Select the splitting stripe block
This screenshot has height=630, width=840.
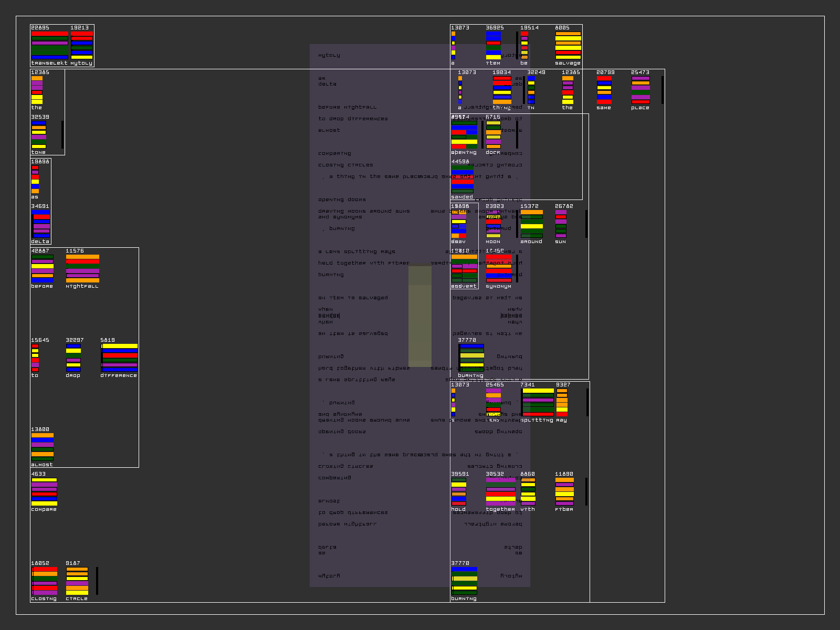click(538, 402)
